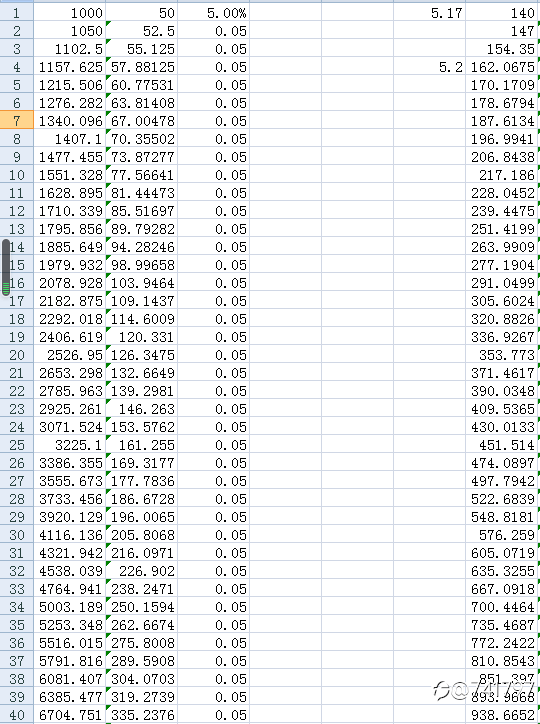Click cell 1551.328
The height and width of the screenshot is (724, 540).
pyautogui.click(x=70, y=175)
